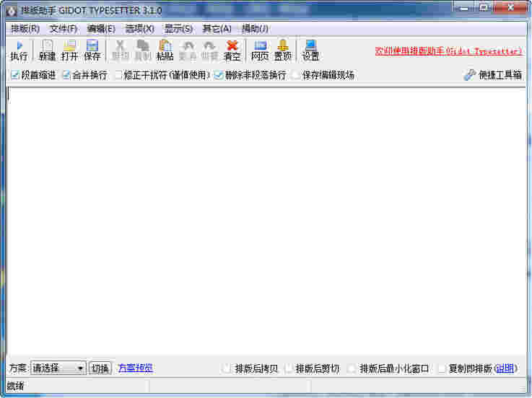Open the 方案预览 link
Viewport: 532px width, 398px height.
(x=136, y=368)
